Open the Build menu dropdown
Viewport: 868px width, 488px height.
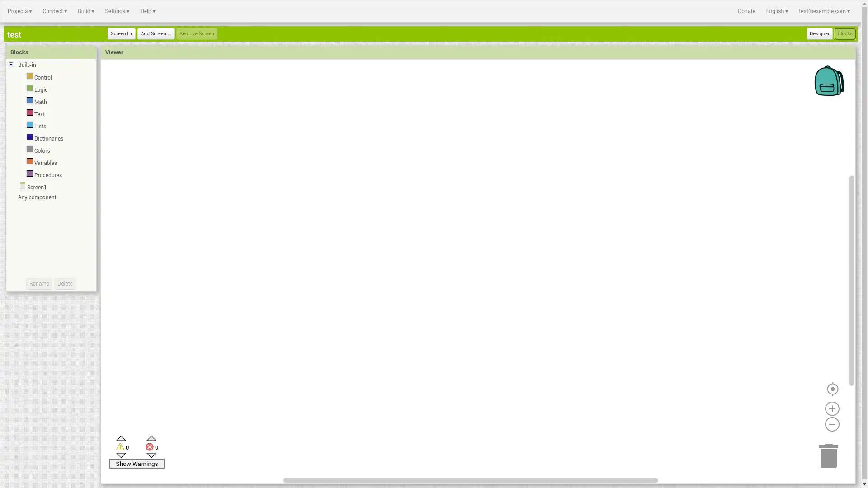click(86, 11)
